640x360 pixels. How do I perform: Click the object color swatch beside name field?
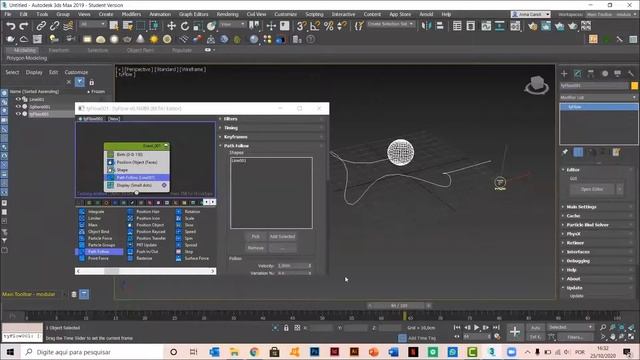pyautogui.click(x=634, y=86)
